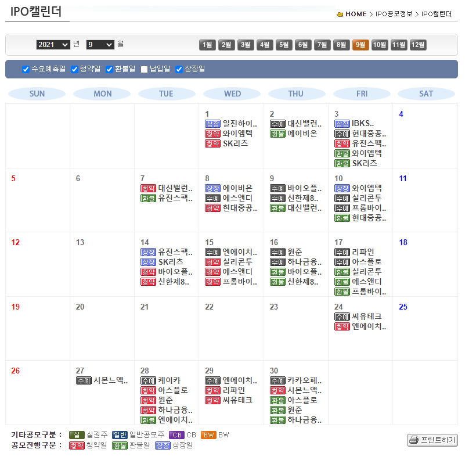Open 리파인 forecast entry on September 17
Screen dimensions: 476x460
pos(363,252)
